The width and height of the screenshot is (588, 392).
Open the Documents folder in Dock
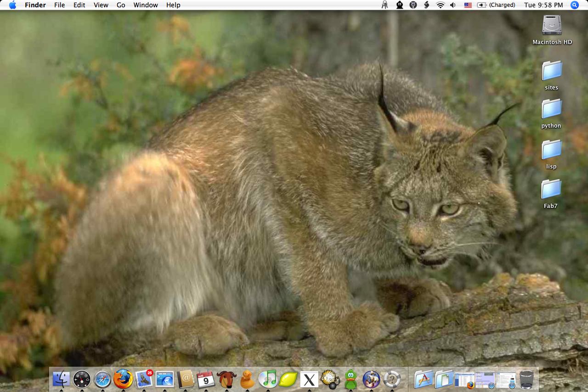click(x=444, y=379)
